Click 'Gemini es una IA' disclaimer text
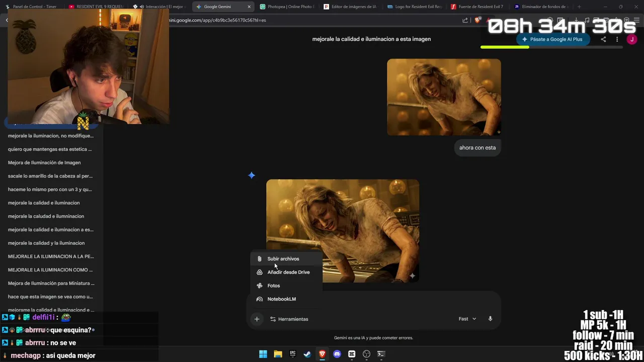 [373, 338]
